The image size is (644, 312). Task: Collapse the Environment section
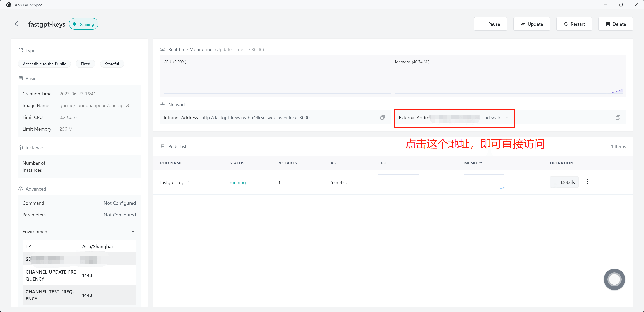[x=133, y=231]
